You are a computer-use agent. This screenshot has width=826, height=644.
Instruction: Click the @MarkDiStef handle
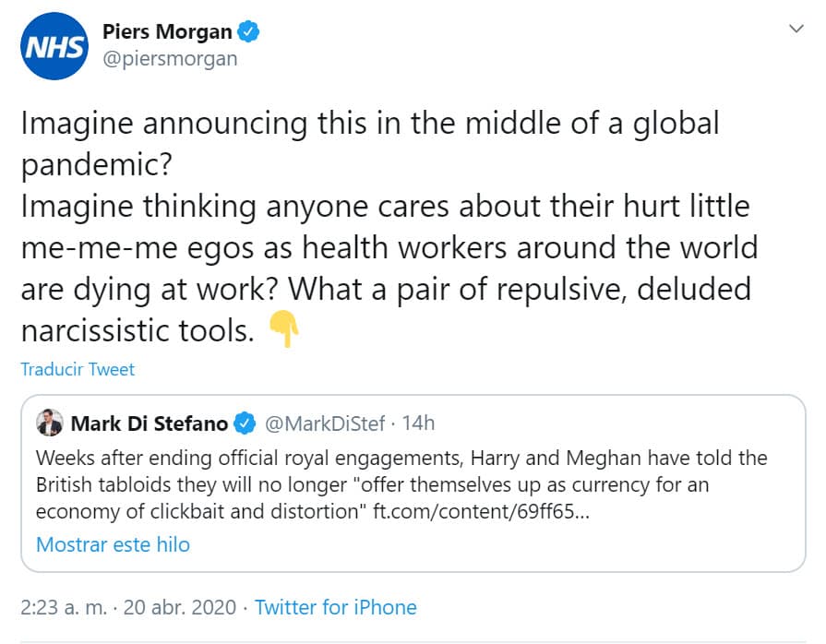click(x=326, y=423)
